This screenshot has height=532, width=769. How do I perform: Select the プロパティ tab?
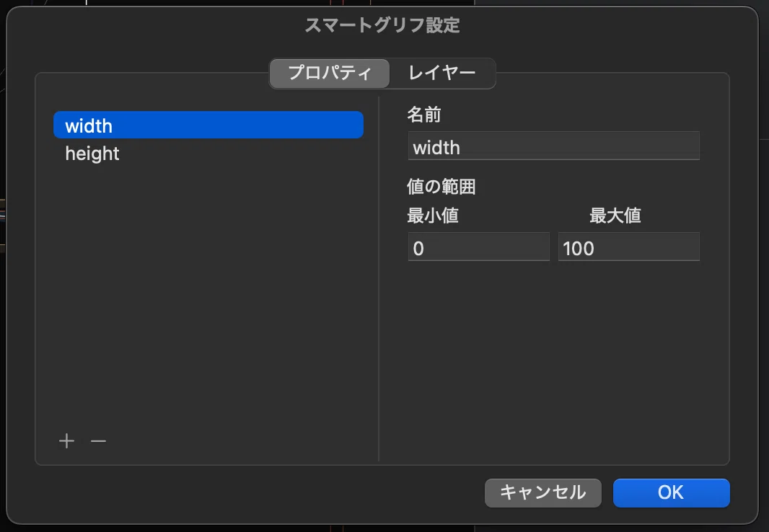pyautogui.click(x=330, y=73)
